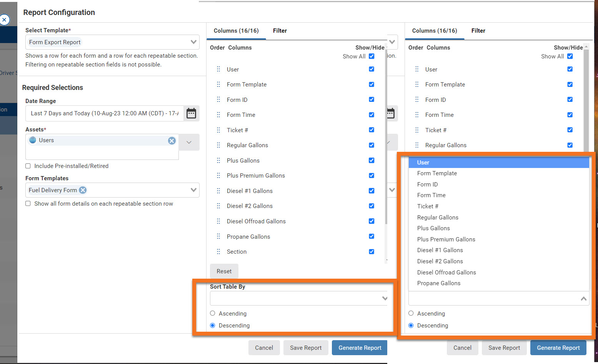Switch to Filter tab in right panel
The width and height of the screenshot is (598, 364).
478,31
